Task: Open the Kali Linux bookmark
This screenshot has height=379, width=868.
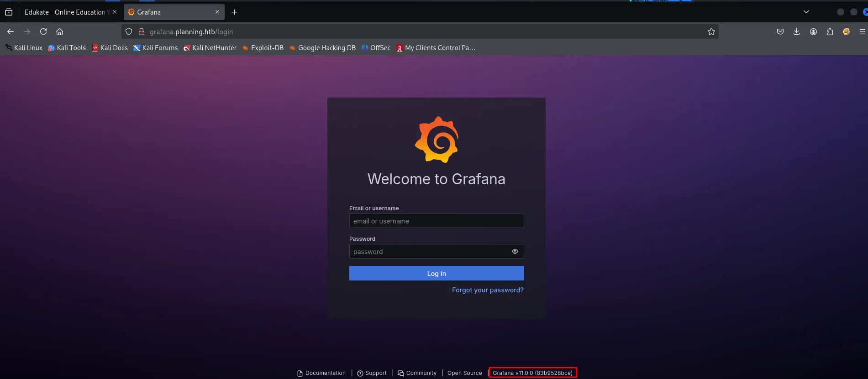Action: click(24, 48)
